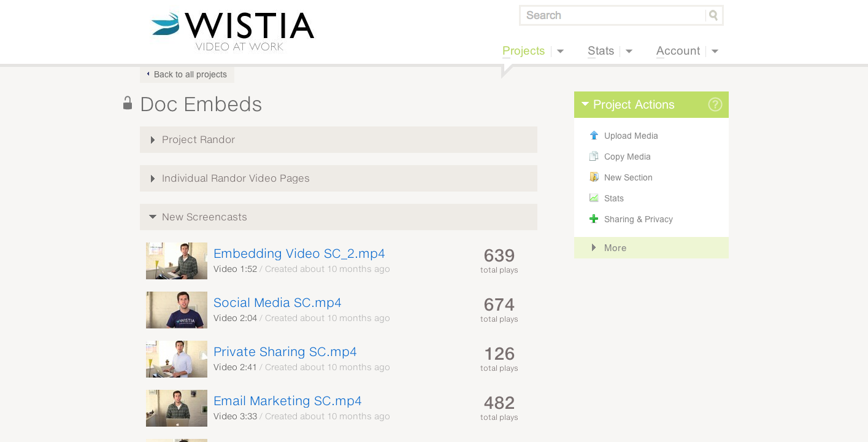Go back to all projects
The height and width of the screenshot is (442, 868).
187,74
